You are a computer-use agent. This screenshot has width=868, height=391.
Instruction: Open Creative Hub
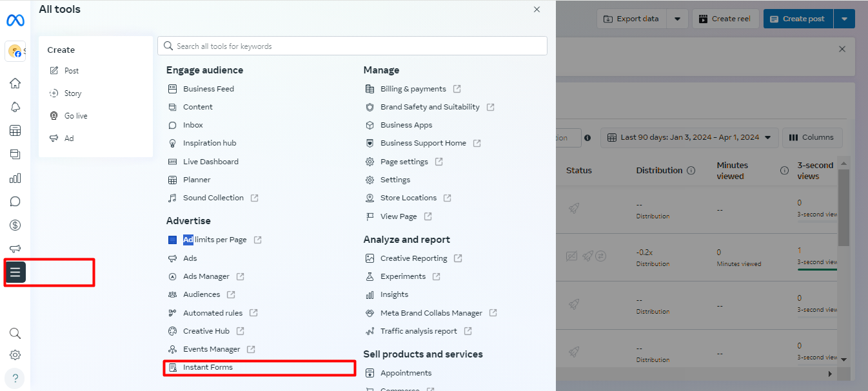206,331
